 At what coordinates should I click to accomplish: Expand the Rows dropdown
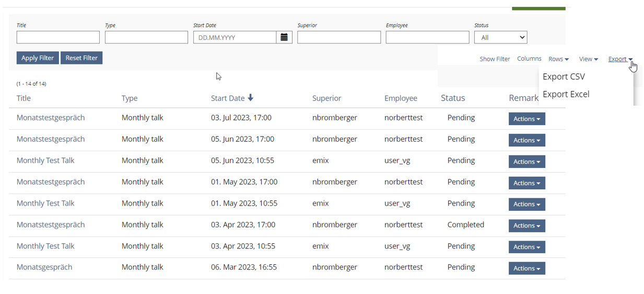558,59
